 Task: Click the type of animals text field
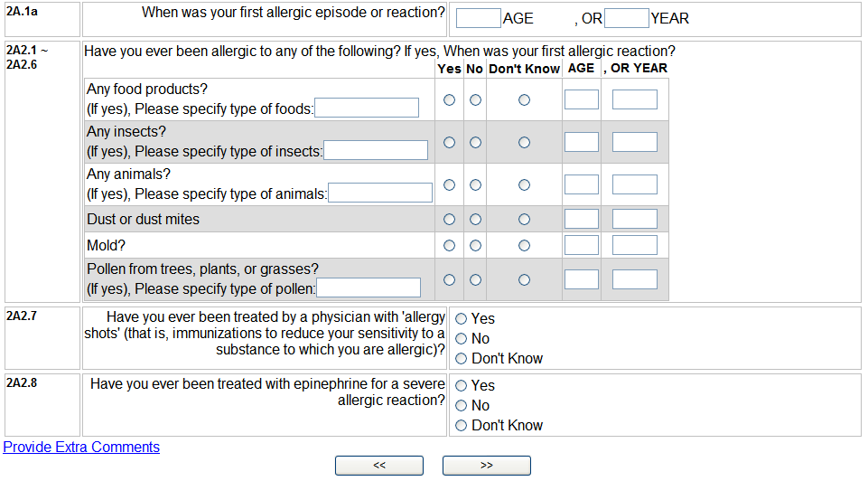[380, 193]
